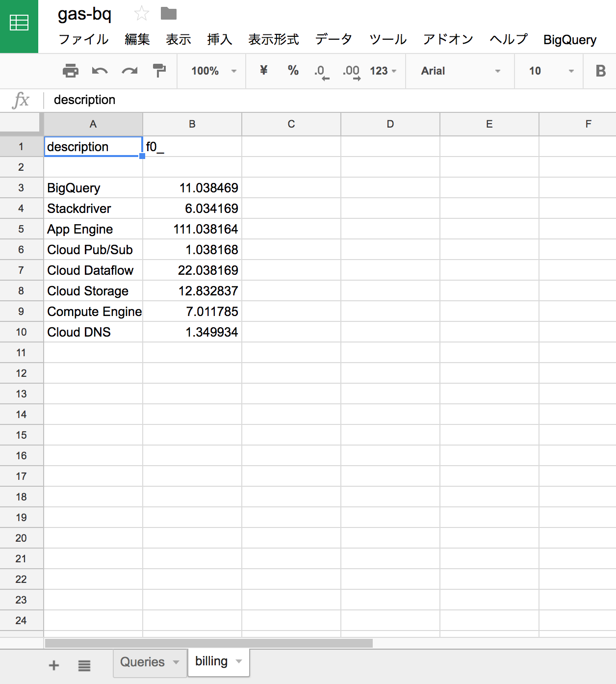The image size is (616, 684).
Task: Select the Cloud Pub/Sub cell
Action: [x=93, y=249]
